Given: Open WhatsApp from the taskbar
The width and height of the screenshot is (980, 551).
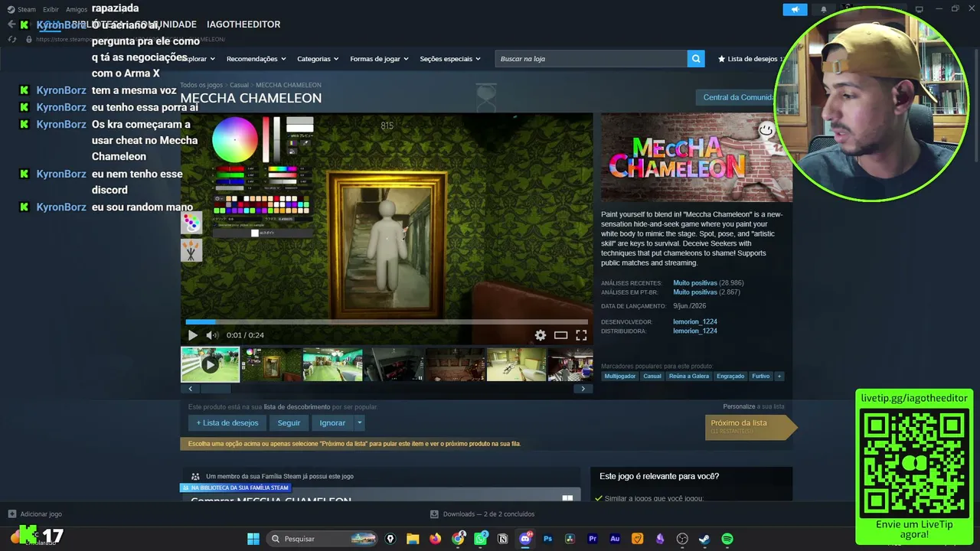Looking at the screenshot, I should point(481,539).
